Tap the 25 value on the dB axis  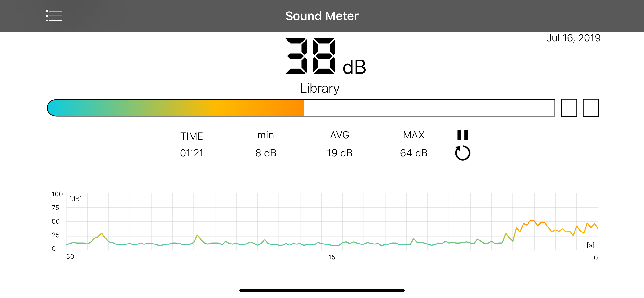56,235
